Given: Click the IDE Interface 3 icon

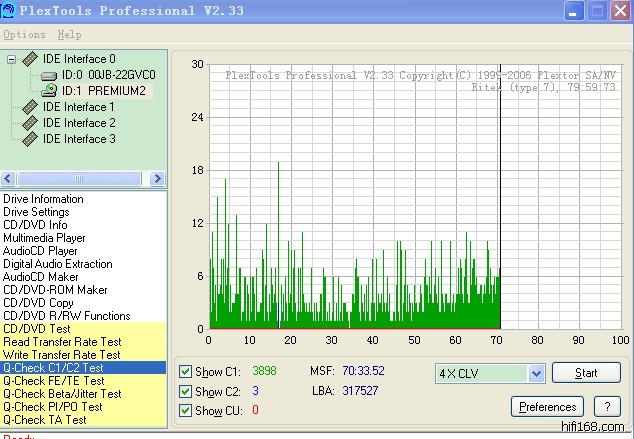Looking at the screenshot, I should [30, 139].
